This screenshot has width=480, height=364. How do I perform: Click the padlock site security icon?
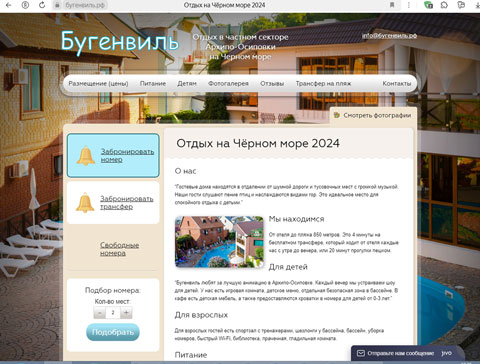coord(57,5)
